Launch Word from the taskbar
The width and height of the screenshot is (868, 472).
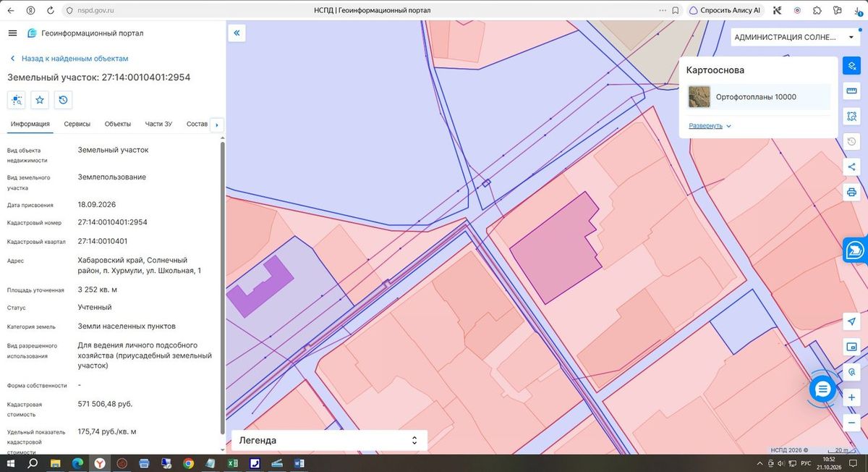(299, 463)
